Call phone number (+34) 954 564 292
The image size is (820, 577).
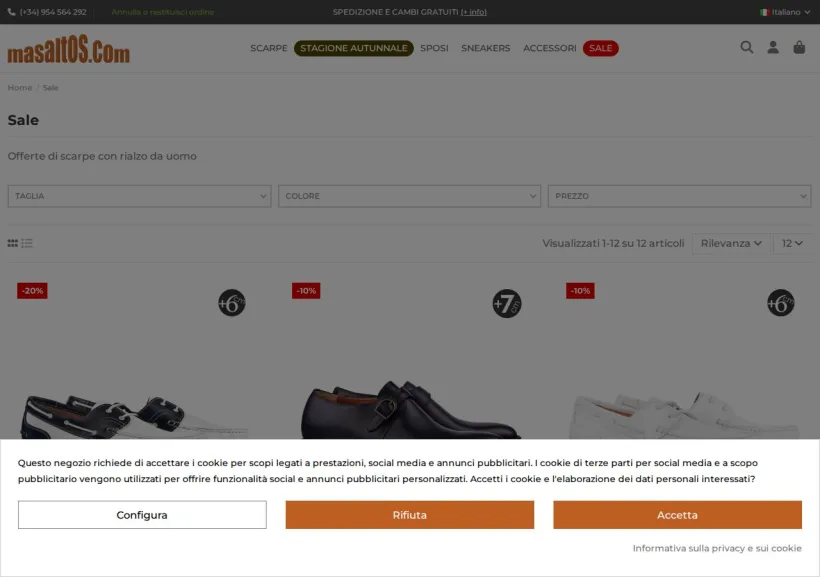coord(53,12)
